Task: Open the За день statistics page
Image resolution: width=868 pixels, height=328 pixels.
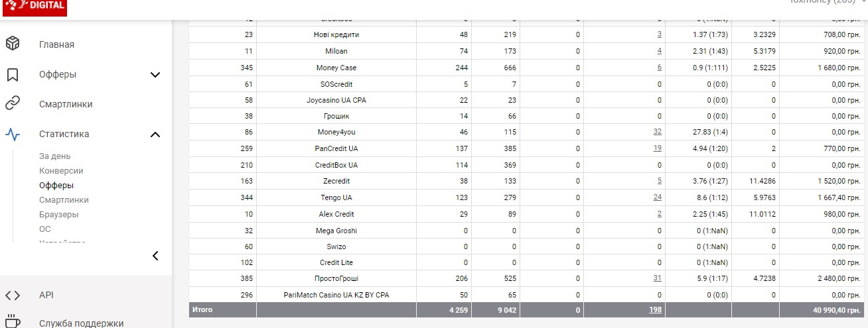Action: [x=54, y=156]
